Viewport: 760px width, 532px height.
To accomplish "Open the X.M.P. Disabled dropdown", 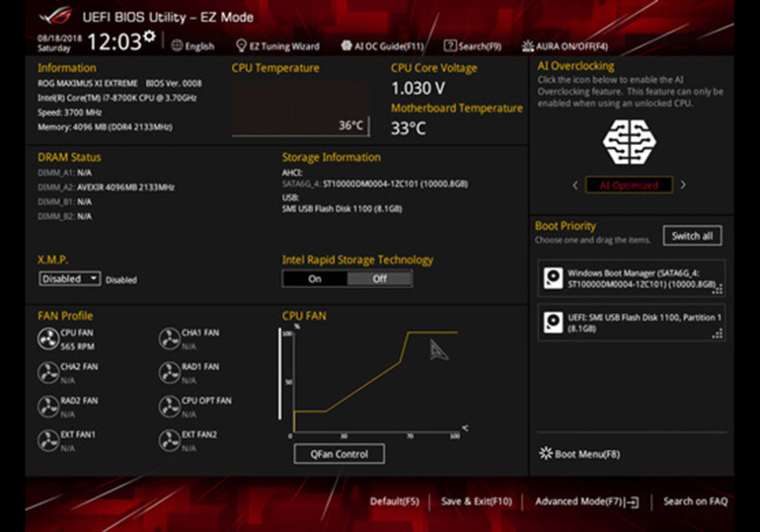I will tap(70, 279).
